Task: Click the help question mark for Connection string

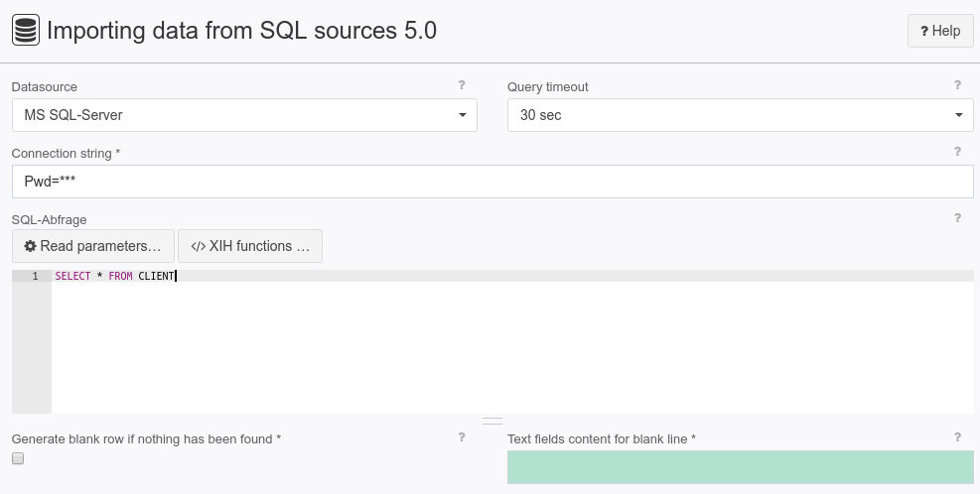Action: 957,151
